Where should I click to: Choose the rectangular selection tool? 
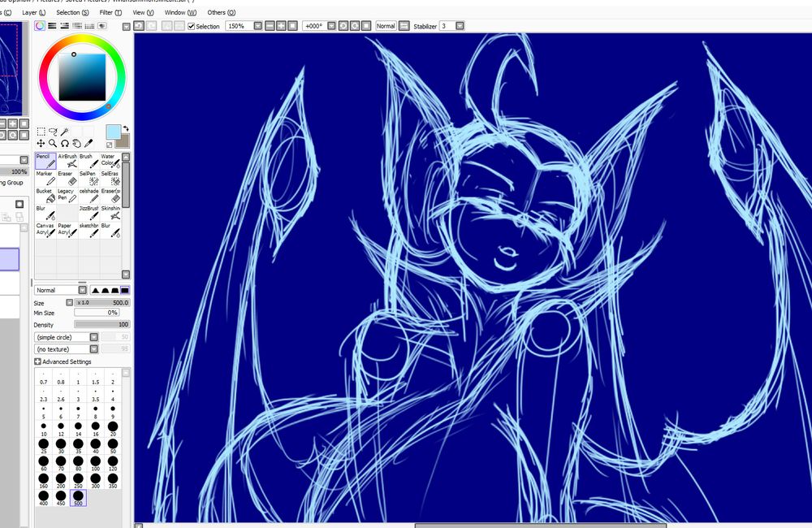click(x=41, y=132)
